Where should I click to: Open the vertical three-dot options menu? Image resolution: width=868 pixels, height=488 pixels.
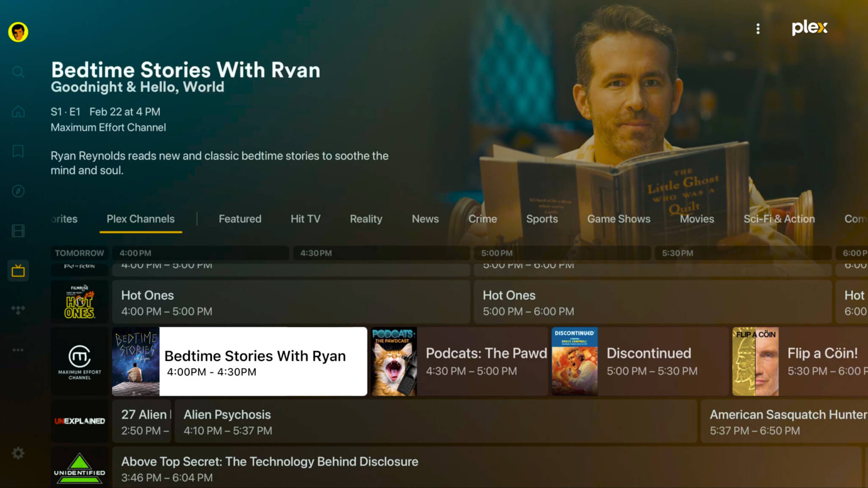click(758, 28)
